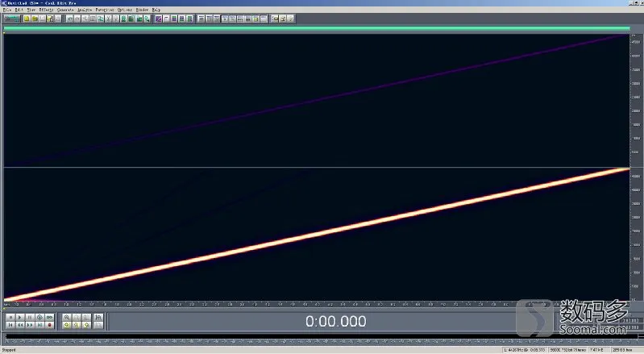Open the Favorites menu
The image size is (644, 354).
(105, 10)
